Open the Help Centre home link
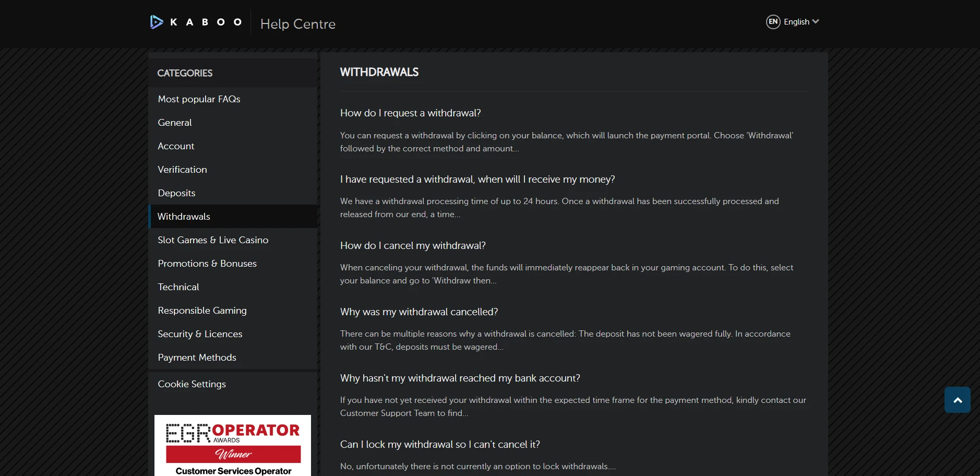The width and height of the screenshot is (980, 476). [x=298, y=24]
